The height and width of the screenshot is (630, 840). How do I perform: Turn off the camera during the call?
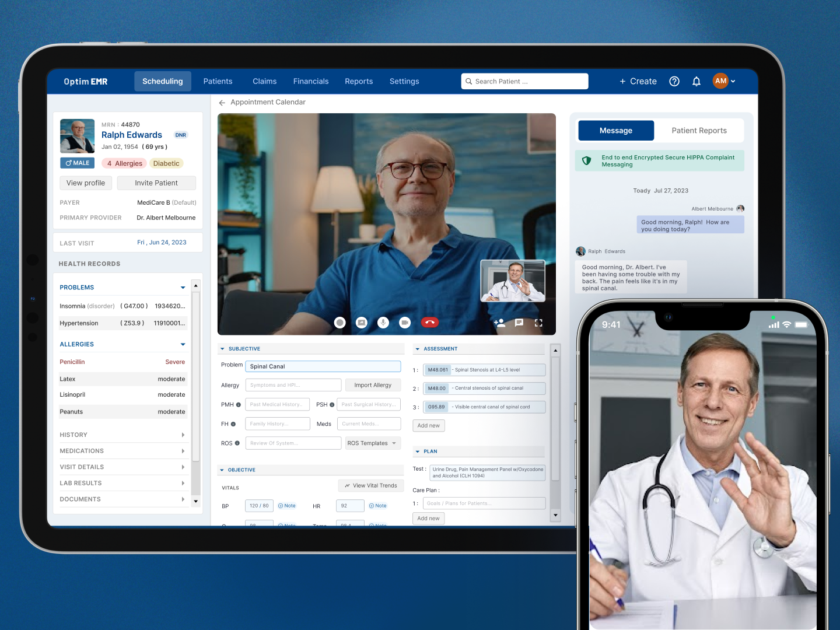point(404,322)
